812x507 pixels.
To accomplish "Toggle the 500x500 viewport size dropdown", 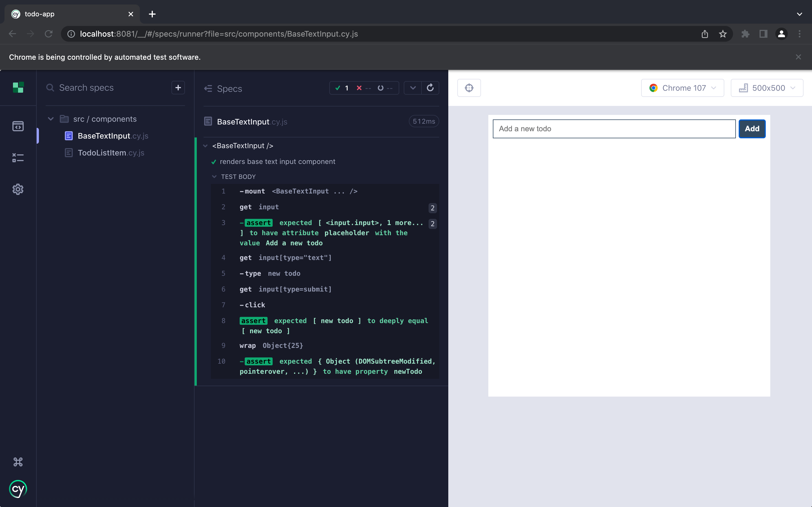I will 767,88.
